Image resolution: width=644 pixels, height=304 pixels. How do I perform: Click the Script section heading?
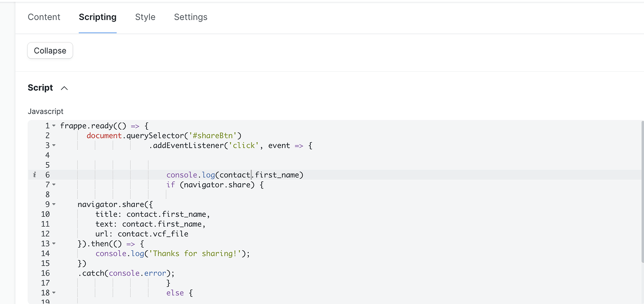[41, 88]
